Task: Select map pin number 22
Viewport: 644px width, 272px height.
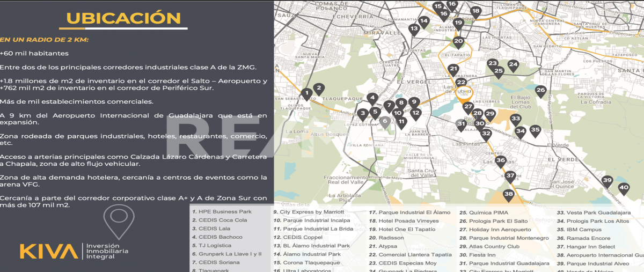Action: (461, 83)
